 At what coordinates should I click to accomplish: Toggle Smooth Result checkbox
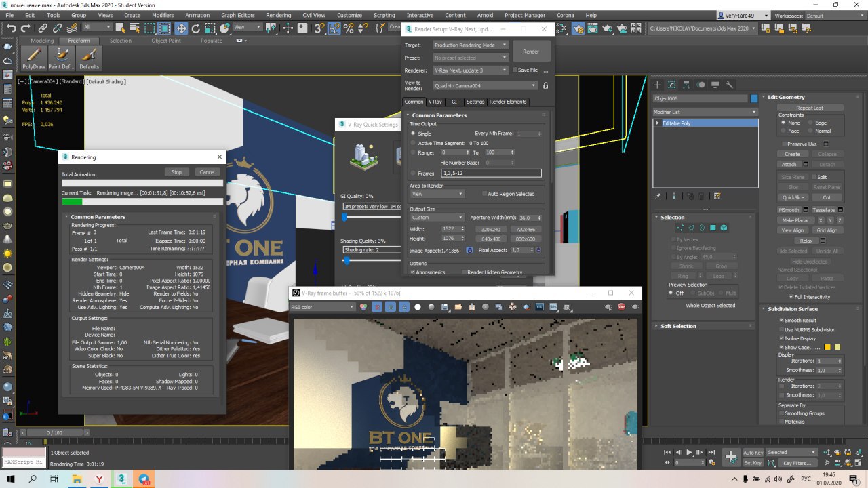coord(781,320)
